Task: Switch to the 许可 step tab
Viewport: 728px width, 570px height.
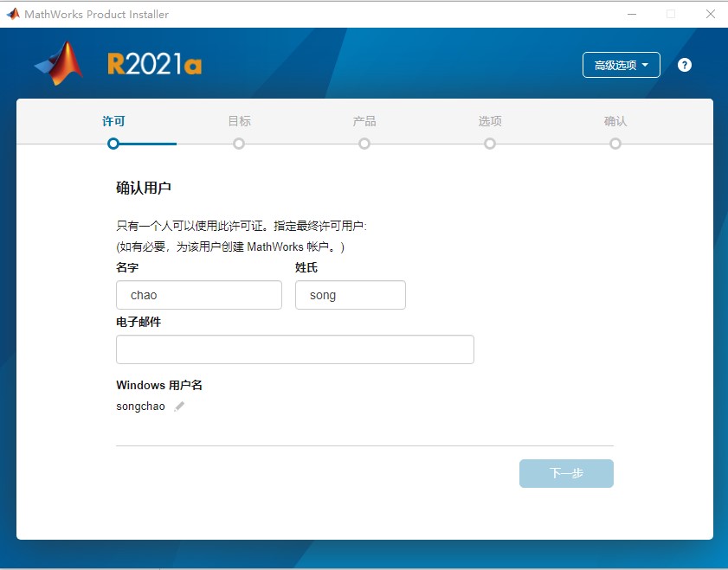Action: pos(113,121)
